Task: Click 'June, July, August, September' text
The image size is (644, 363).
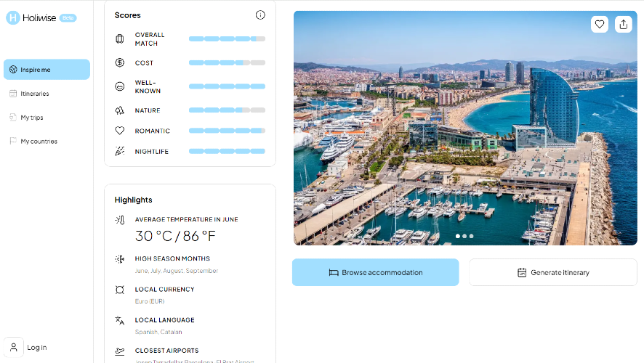Action: pos(177,271)
